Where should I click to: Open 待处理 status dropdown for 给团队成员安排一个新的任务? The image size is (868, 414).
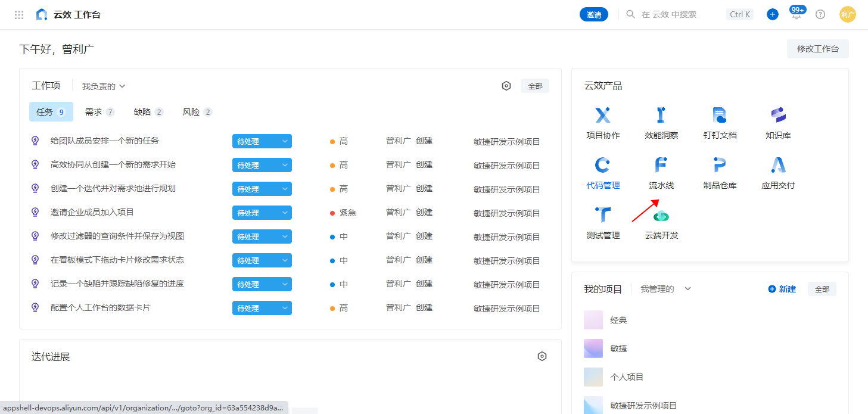[262, 141]
